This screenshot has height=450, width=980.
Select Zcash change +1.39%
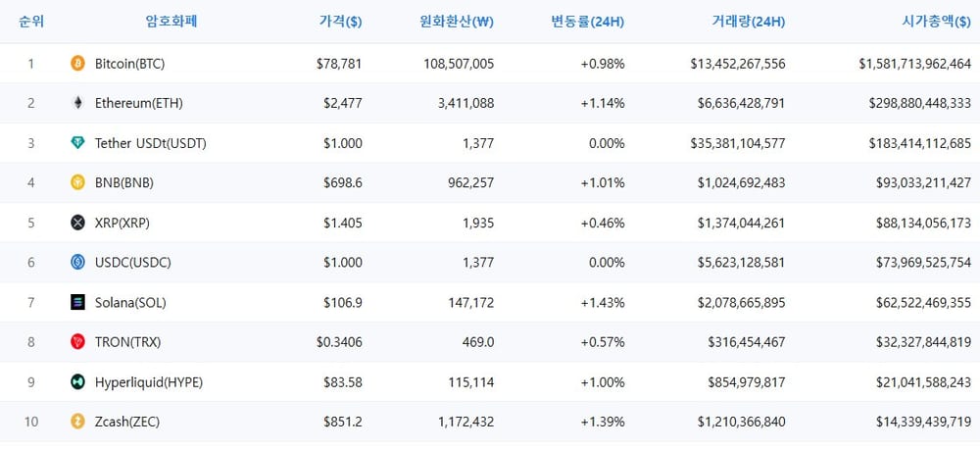603,422
